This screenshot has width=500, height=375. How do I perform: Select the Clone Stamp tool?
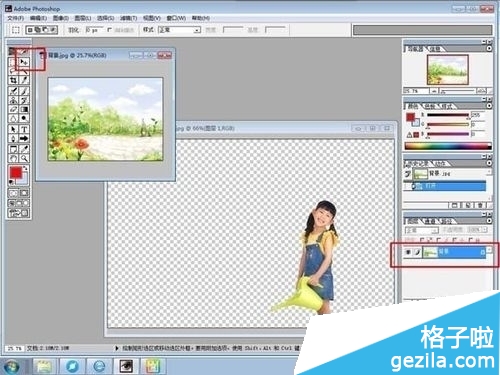13,100
